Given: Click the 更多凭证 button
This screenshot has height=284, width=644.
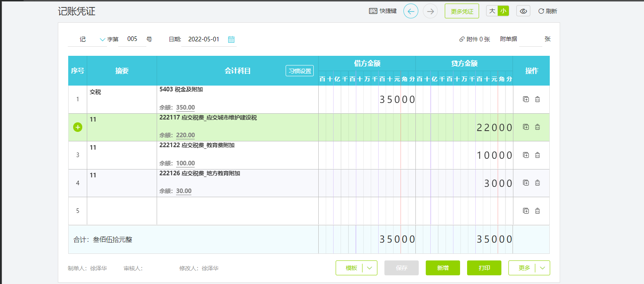Looking at the screenshot, I should [462, 11].
